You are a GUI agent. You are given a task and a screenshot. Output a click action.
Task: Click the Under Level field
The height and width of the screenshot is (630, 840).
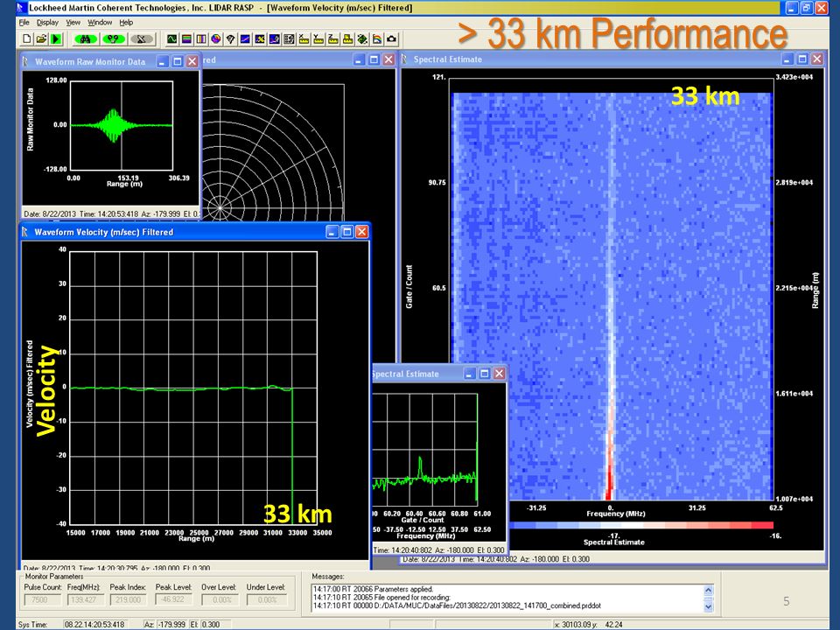pos(267,600)
